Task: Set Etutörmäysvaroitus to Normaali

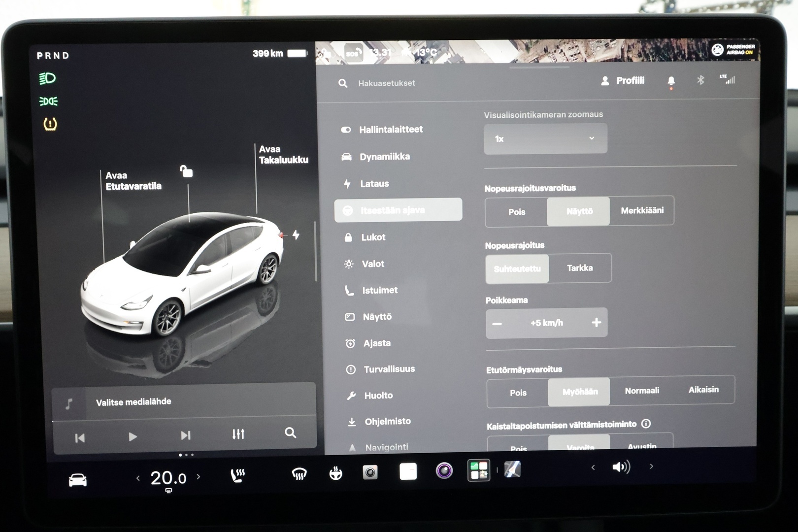Action: click(x=642, y=391)
